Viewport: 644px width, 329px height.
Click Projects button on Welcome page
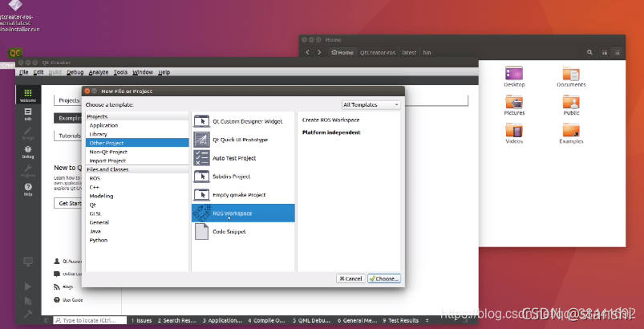click(x=68, y=100)
